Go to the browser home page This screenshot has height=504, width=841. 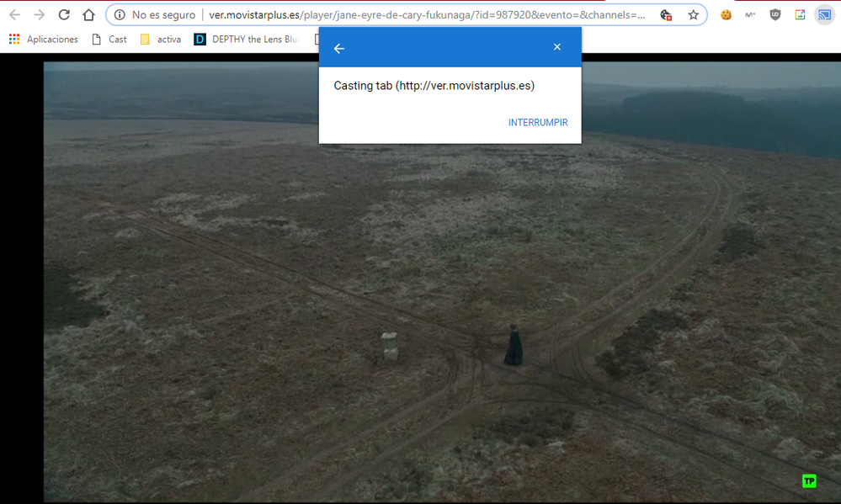(x=88, y=14)
